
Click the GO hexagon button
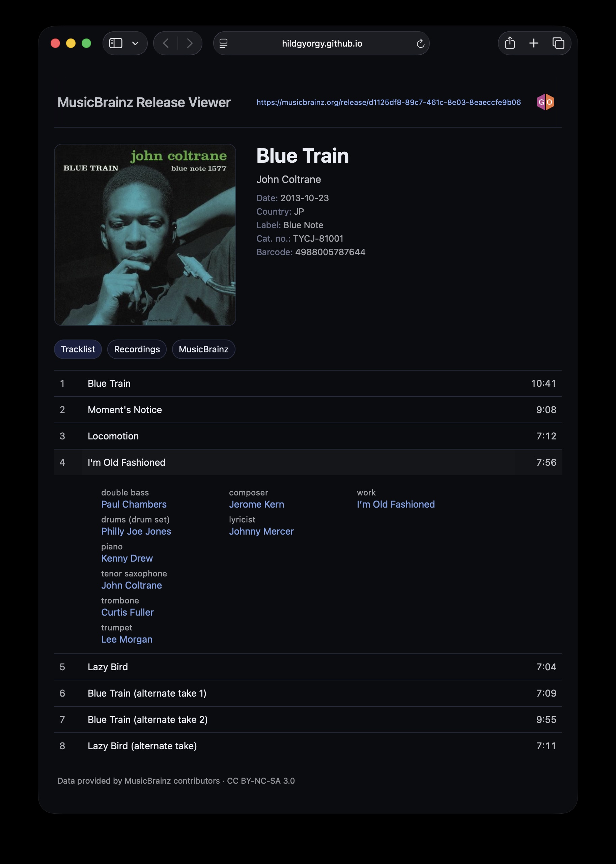(x=545, y=102)
